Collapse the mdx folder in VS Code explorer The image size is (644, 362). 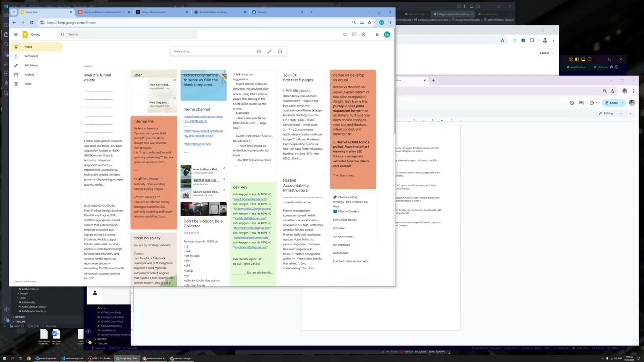click(23, 298)
